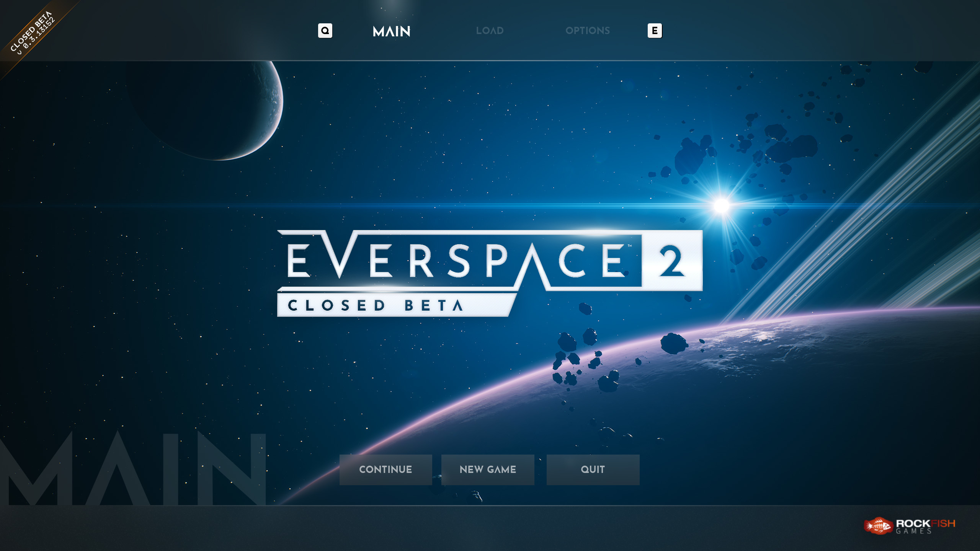Click the CONTINUE button to resume game
The image size is (980, 551).
[385, 469]
